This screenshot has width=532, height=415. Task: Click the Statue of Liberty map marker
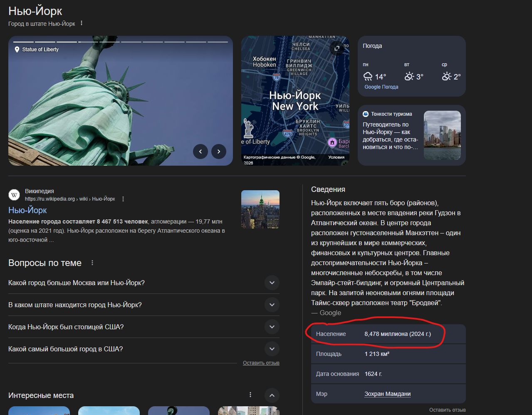pos(248,128)
